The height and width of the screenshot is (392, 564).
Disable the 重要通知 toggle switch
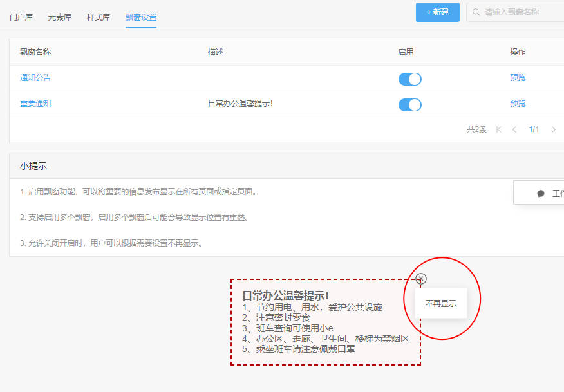pos(409,105)
